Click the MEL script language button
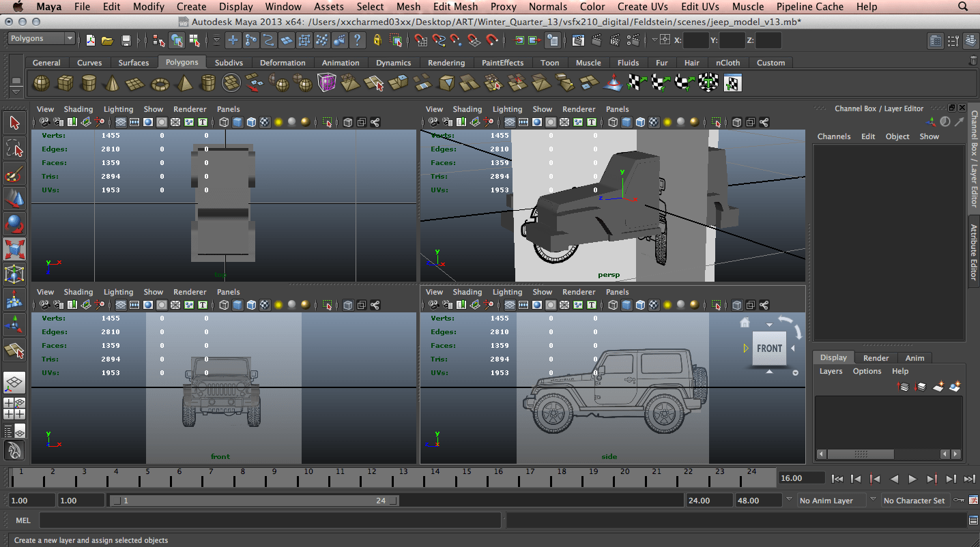 point(23,520)
